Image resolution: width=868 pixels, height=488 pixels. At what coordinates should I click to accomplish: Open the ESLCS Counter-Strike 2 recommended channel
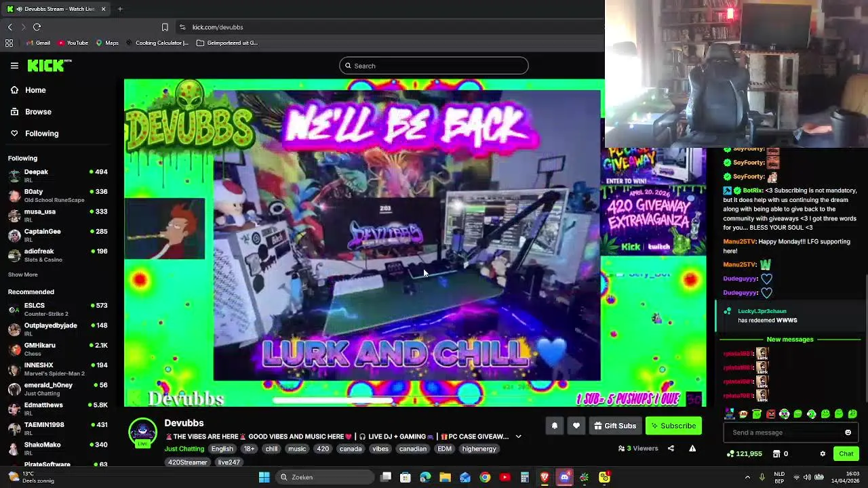pyautogui.click(x=58, y=310)
